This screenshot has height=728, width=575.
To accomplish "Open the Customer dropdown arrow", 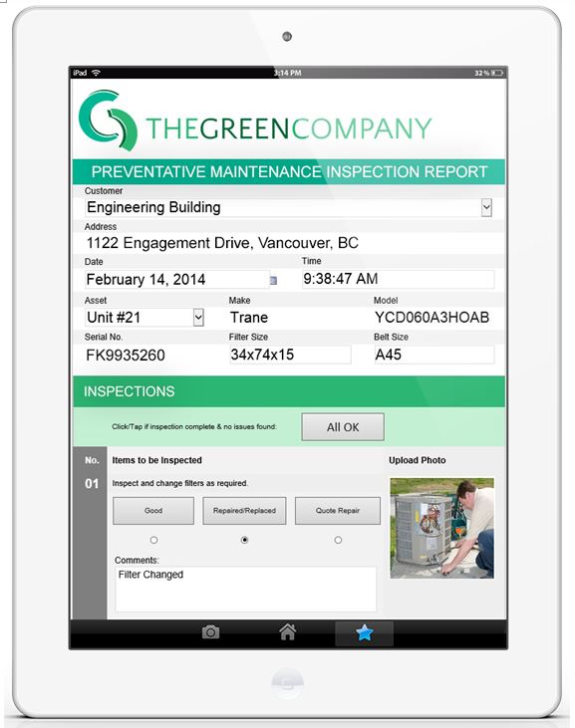I will coord(486,207).
